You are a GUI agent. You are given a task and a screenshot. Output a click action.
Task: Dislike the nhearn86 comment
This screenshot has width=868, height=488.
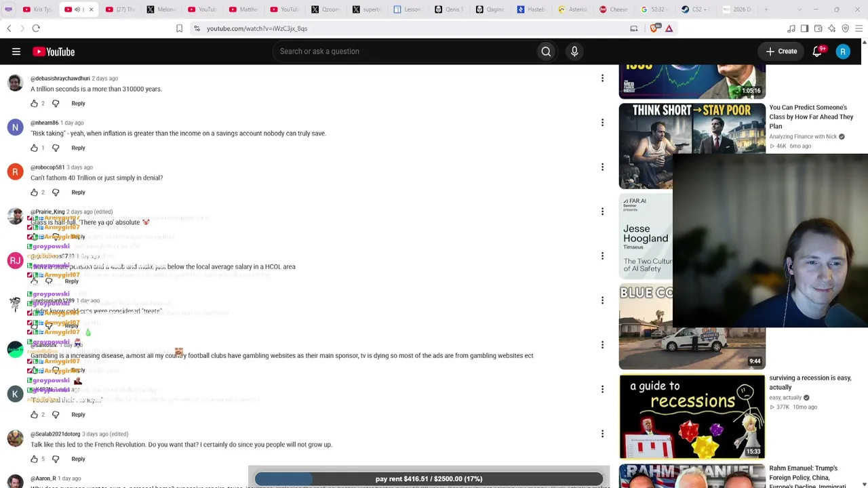point(56,148)
